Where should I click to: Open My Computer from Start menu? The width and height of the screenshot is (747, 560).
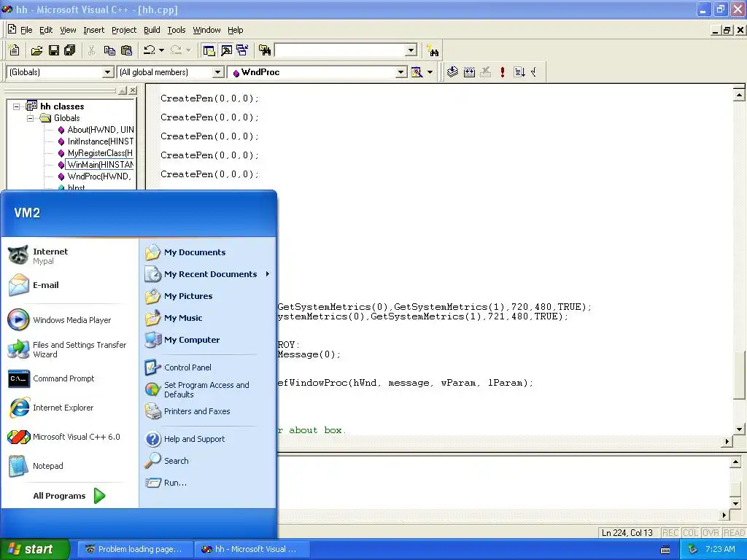[192, 340]
